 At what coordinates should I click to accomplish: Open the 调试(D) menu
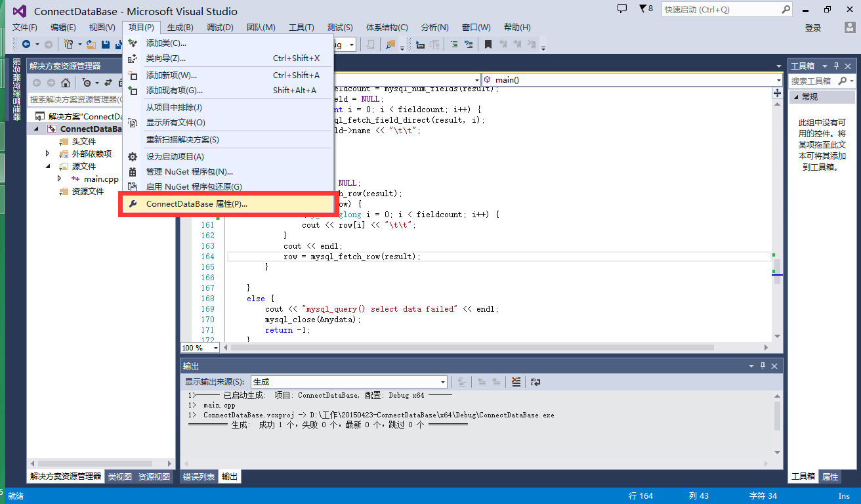220,28
